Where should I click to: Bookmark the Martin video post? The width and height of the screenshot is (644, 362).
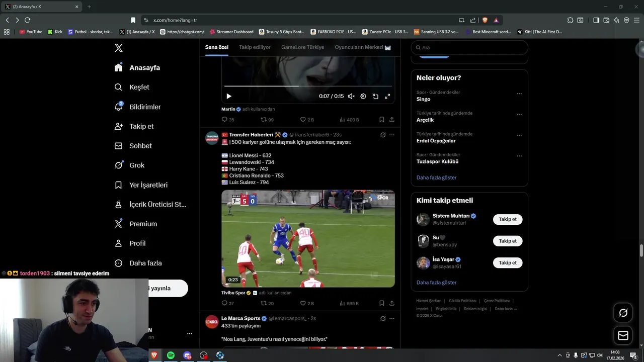coord(382,120)
